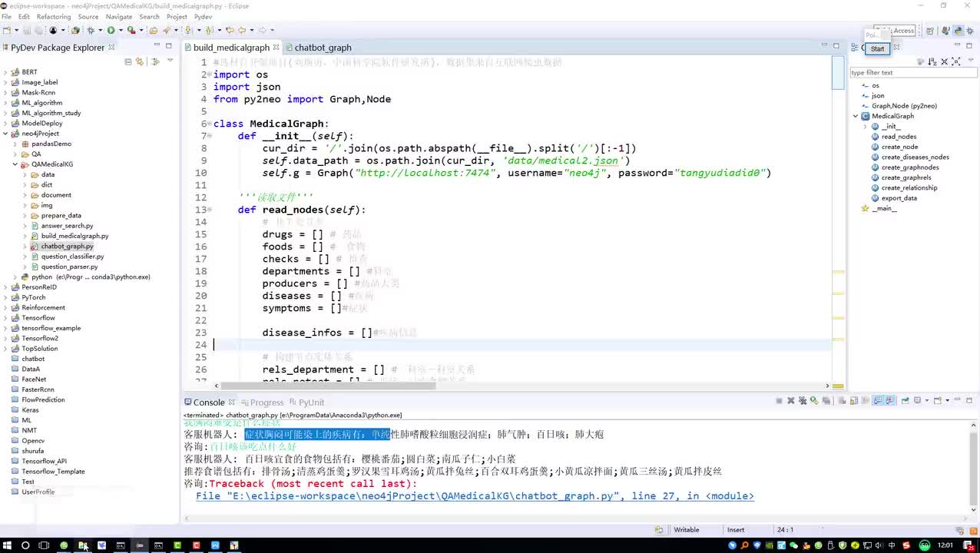The width and height of the screenshot is (980, 553).
Task: Select chatbot_graph.py in Package Explorer
Action: [x=67, y=247]
